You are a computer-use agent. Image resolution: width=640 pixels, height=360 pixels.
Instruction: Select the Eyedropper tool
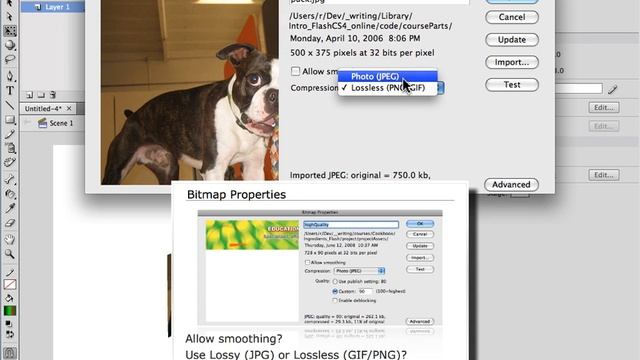click(10, 208)
